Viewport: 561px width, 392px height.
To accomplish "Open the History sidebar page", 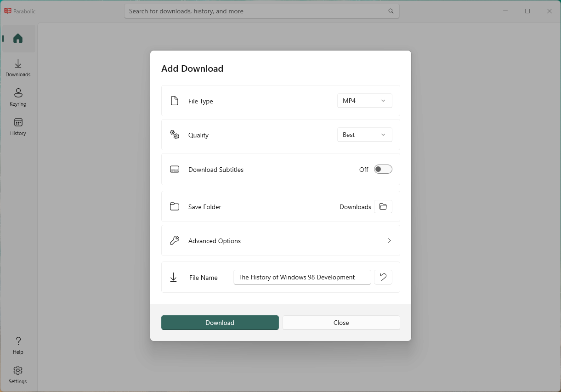I will pyautogui.click(x=18, y=126).
